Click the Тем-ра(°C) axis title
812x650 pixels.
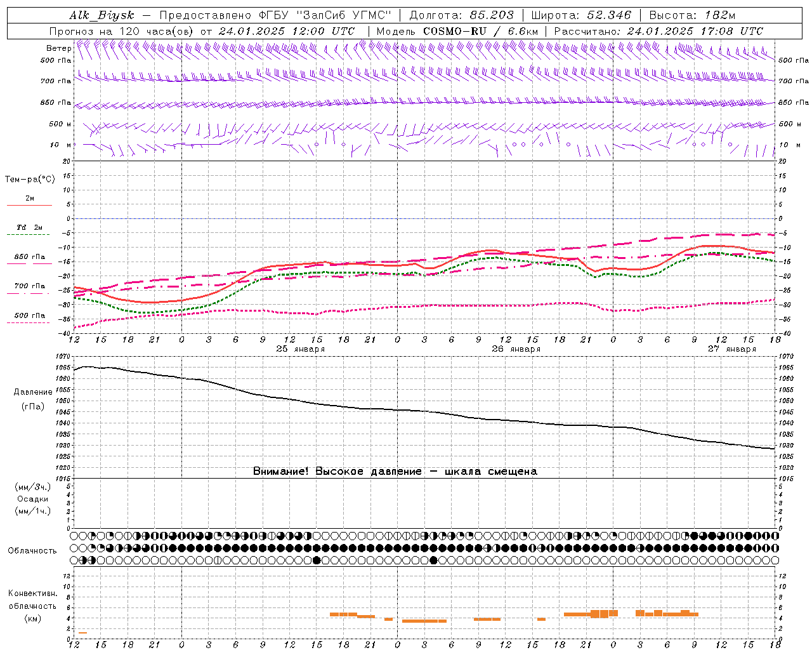coord(30,180)
